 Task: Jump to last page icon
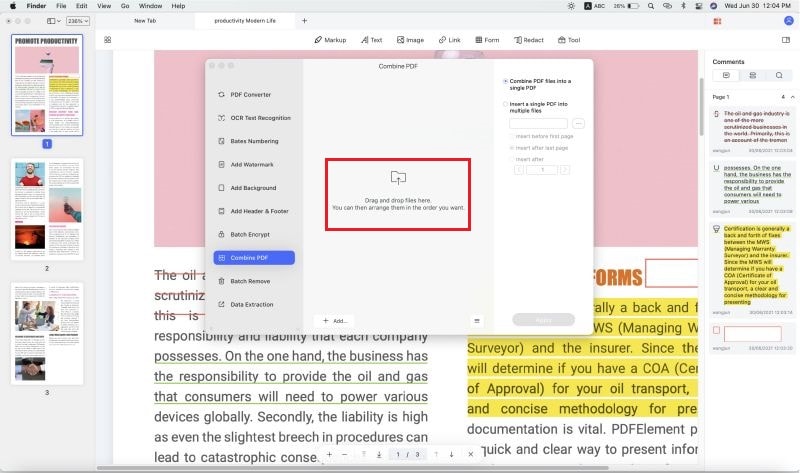click(379, 454)
